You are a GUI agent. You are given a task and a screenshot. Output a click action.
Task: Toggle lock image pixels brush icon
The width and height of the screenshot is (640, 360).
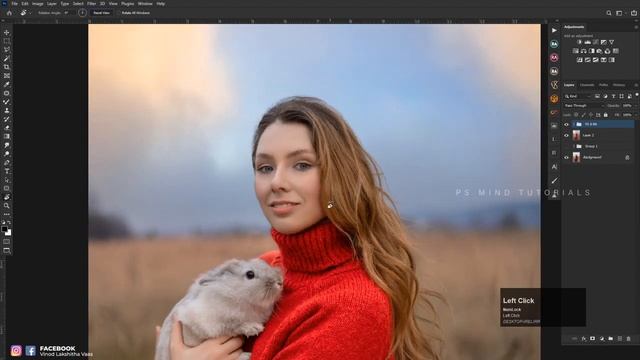[x=584, y=115]
